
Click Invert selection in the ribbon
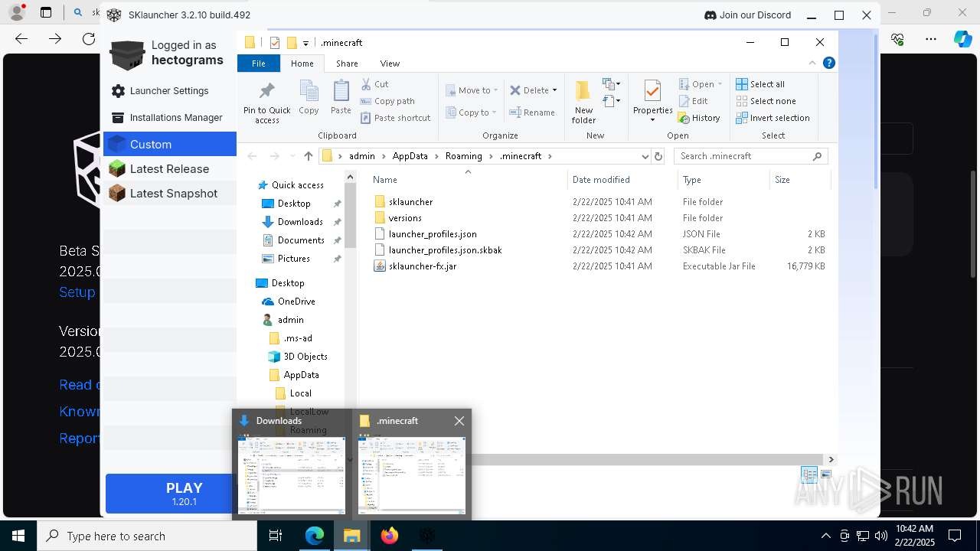pos(773,118)
